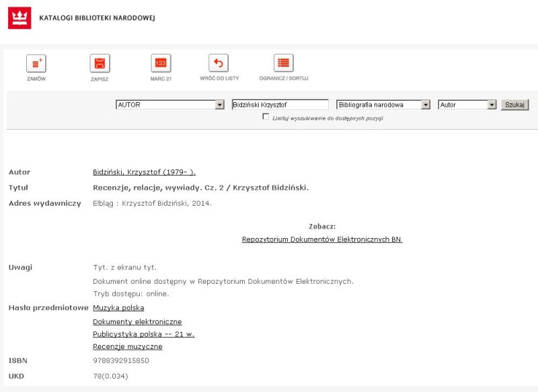Open Repozytorium Dokumentów Elektronicznych BN link
538x392 pixels.
tap(322, 239)
